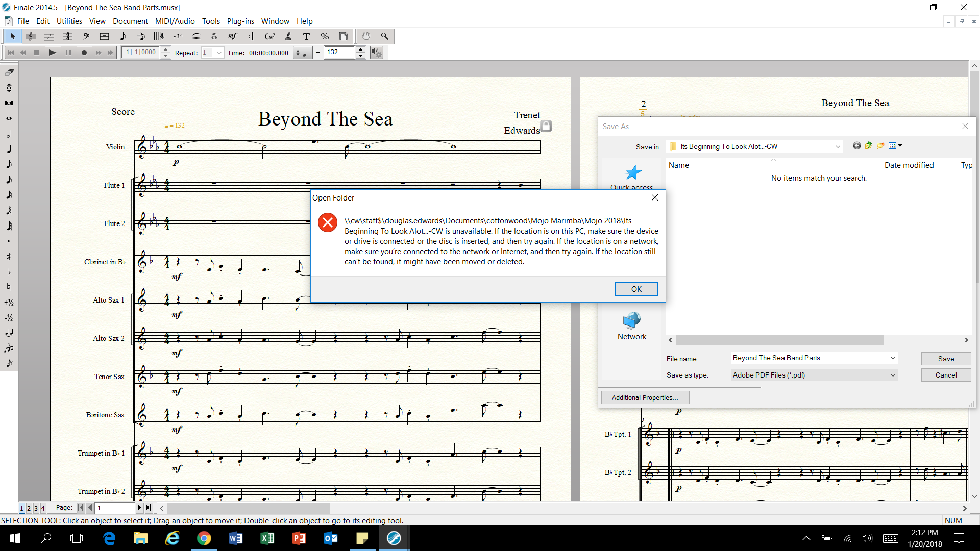This screenshot has height=551, width=980.
Task: Expand the Repeat count dropdown
Action: (219, 53)
